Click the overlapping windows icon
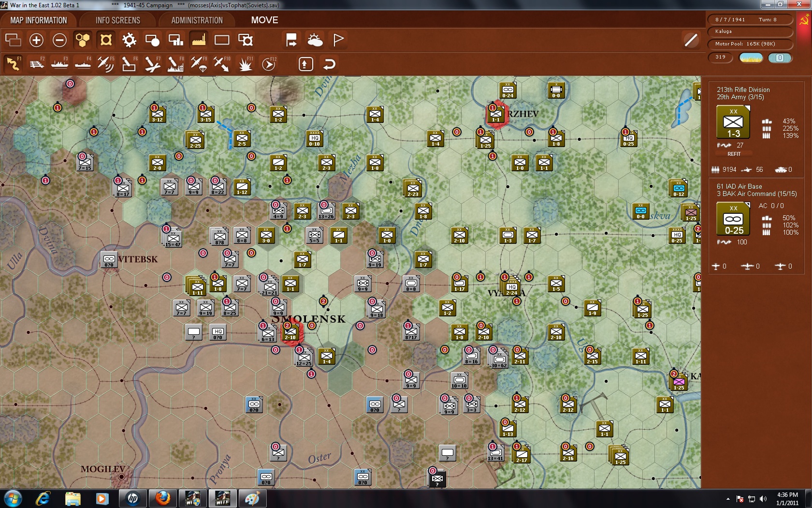 (x=13, y=40)
